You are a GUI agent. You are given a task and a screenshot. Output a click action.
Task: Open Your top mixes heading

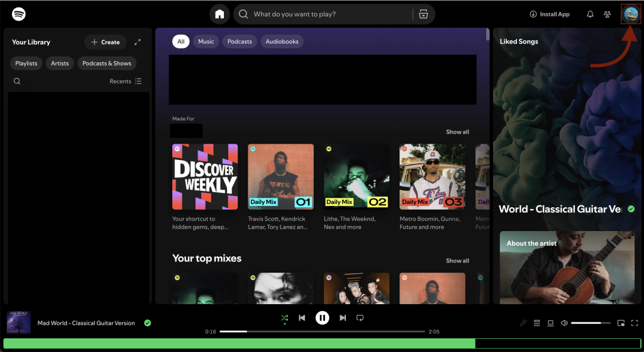pos(206,258)
